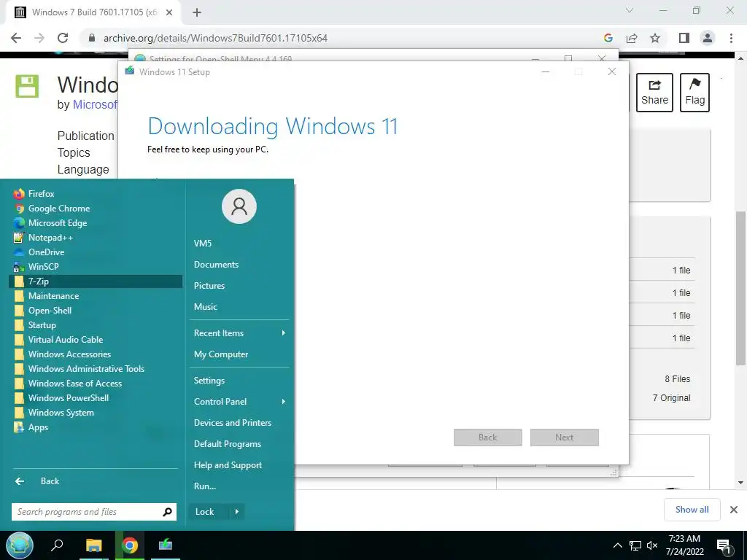Open a new Chrome tab
Viewport: 747px width, 560px height.
tap(197, 13)
